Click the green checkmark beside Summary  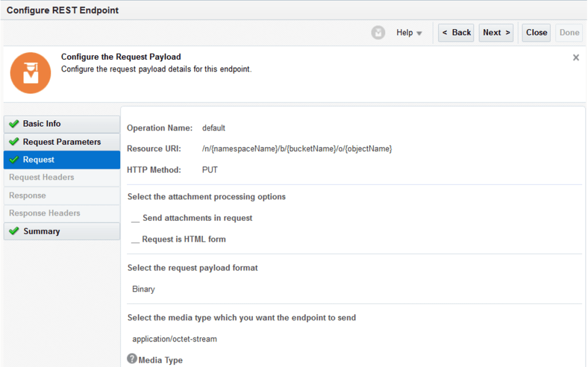(14, 231)
